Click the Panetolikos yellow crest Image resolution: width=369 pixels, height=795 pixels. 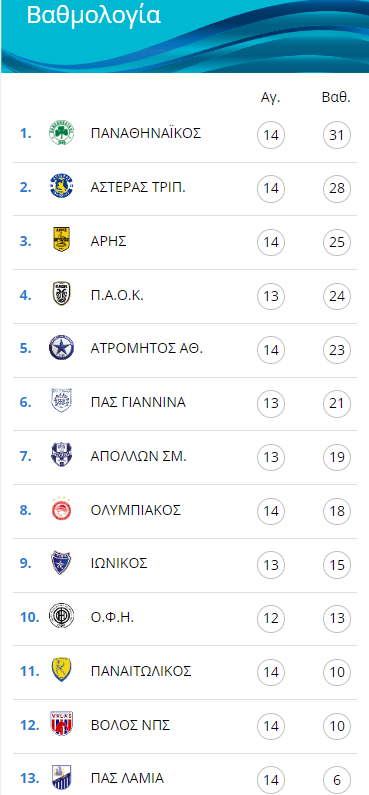point(61,670)
